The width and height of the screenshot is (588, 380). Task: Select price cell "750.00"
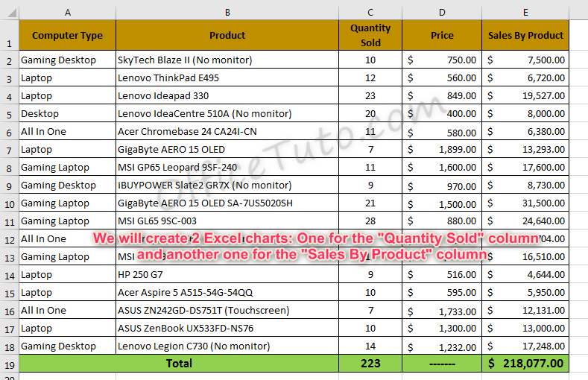click(442, 60)
